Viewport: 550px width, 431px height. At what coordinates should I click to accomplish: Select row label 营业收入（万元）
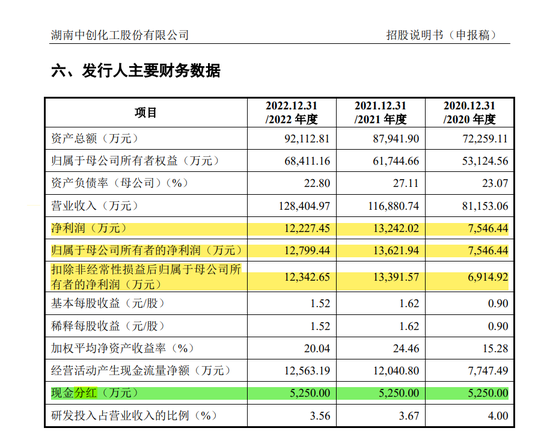pyautogui.click(x=95, y=206)
